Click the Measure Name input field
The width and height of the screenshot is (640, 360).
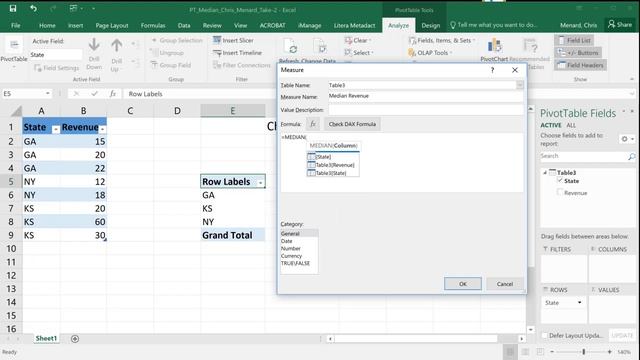click(426, 96)
